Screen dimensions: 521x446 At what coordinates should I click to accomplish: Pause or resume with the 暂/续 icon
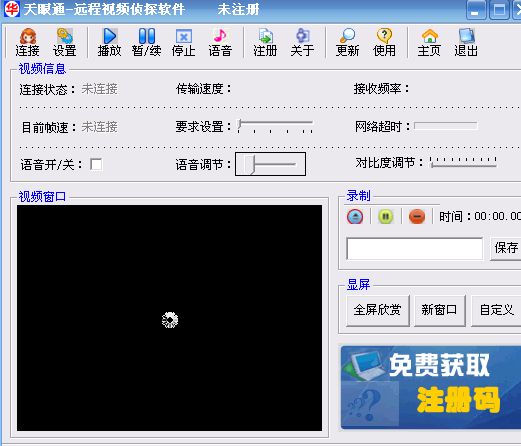point(146,42)
